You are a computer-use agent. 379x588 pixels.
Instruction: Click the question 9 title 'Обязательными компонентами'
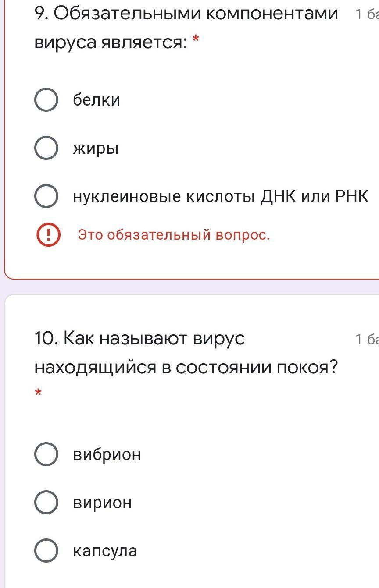tap(197, 14)
